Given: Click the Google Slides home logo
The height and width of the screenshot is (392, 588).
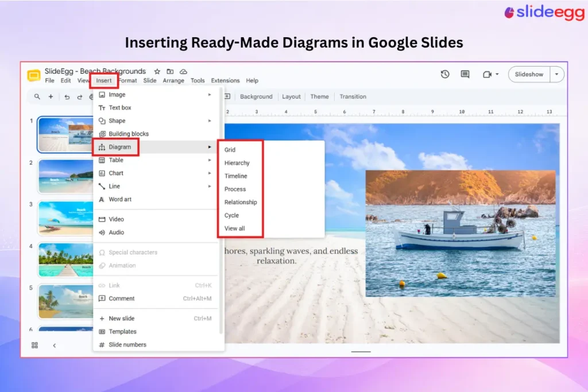Looking at the screenshot, I should 34,75.
